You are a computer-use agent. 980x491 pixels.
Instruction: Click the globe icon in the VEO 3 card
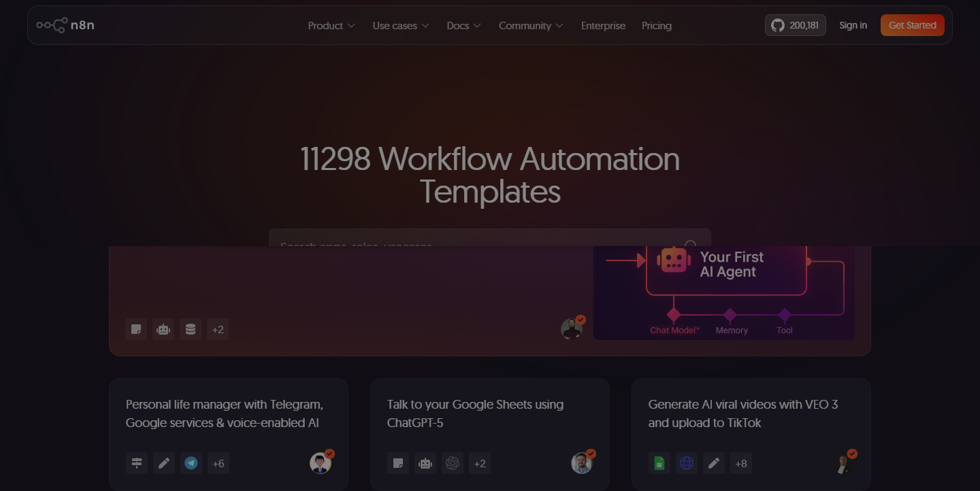tap(687, 463)
